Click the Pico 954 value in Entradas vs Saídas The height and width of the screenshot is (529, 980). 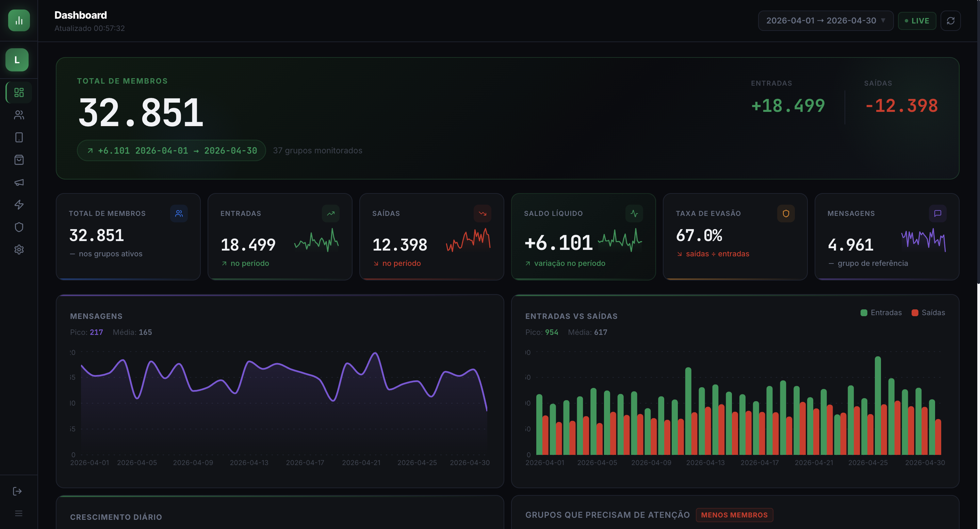point(552,332)
